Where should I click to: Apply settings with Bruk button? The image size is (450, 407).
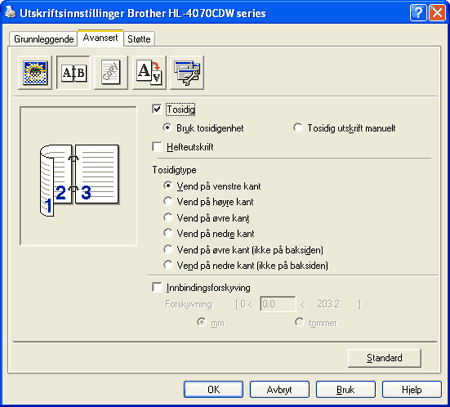[x=345, y=389]
